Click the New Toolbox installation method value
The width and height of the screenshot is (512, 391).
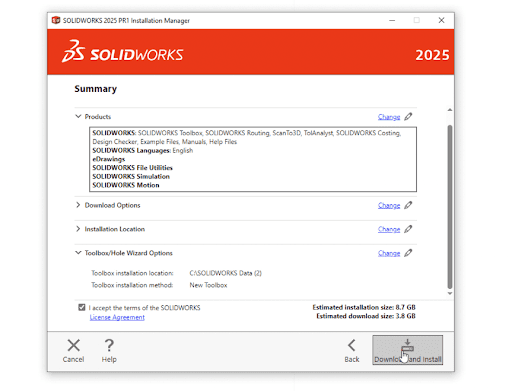(208, 285)
